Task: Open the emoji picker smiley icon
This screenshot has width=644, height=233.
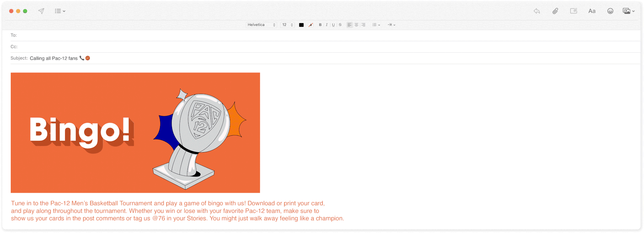Action: click(610, 11)
